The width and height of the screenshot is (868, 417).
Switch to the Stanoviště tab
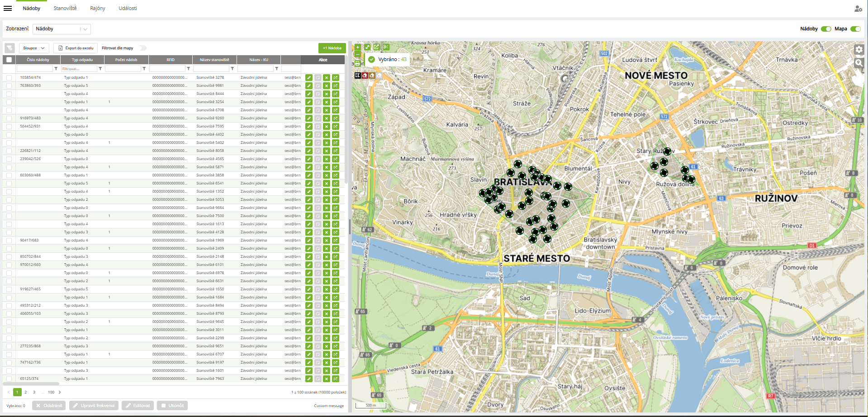point(65,9)
